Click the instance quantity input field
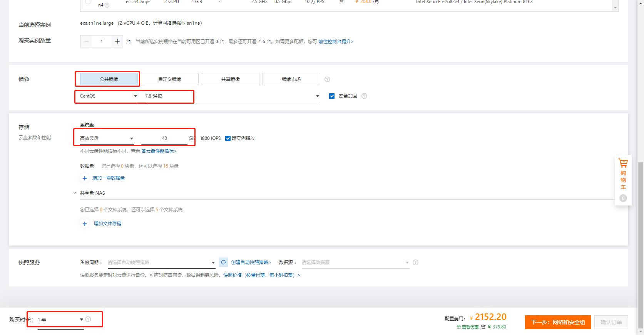The image size is (644, 335). 102,41
